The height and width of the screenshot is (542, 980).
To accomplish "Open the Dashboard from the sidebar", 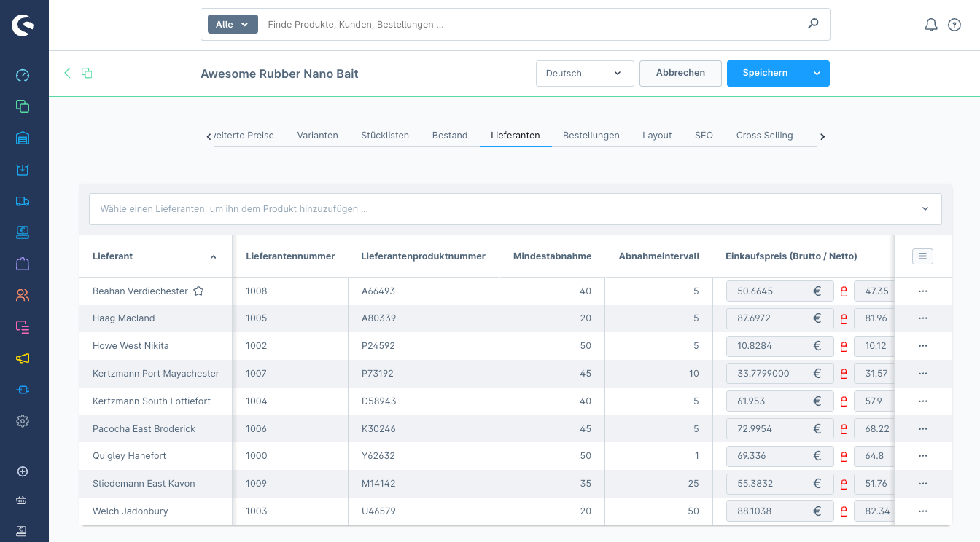I will (23, 75).
